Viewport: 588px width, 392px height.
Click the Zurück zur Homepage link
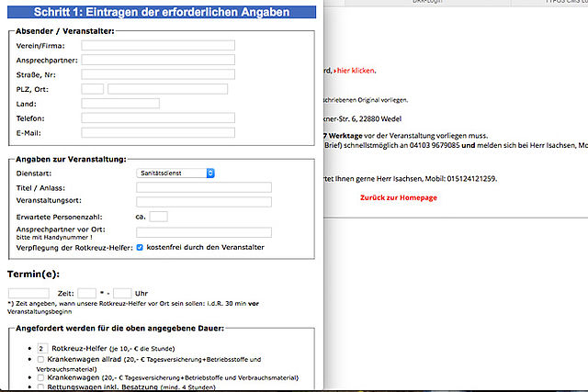tap(399, 197)
